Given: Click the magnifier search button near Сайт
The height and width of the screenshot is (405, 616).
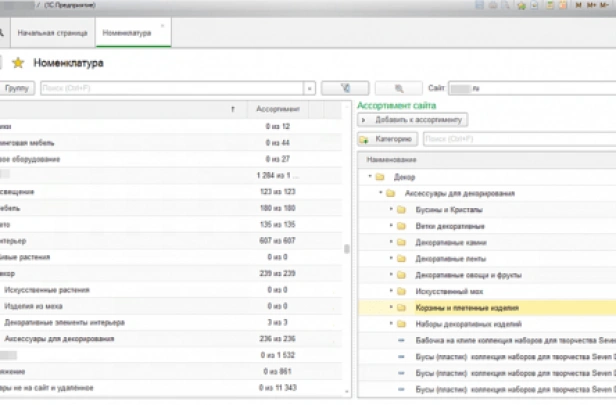Looking at the screenshot, I should (x=400, y=88).
